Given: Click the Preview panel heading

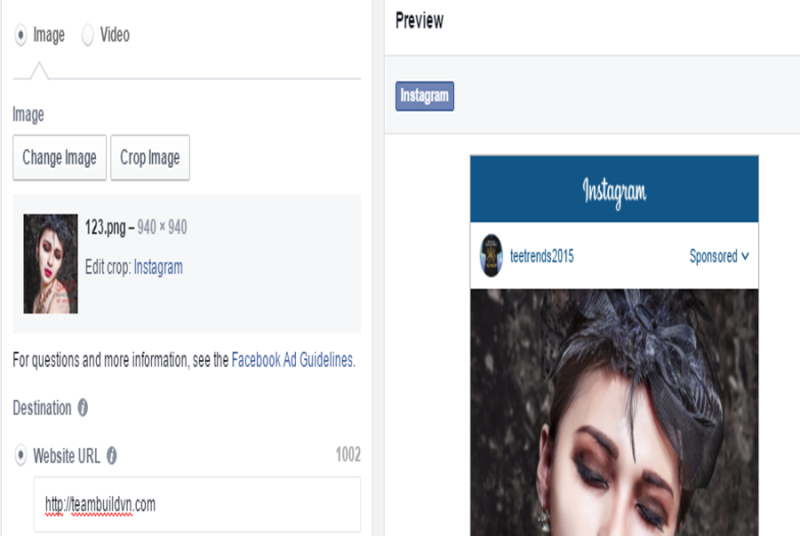Looking at the screenshot, I should pos(419,21).
